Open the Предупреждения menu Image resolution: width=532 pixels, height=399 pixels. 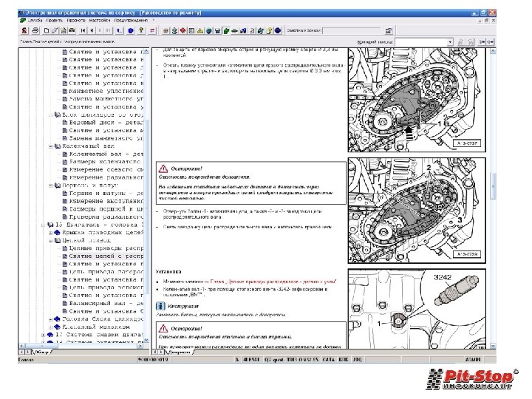[131, 21]
